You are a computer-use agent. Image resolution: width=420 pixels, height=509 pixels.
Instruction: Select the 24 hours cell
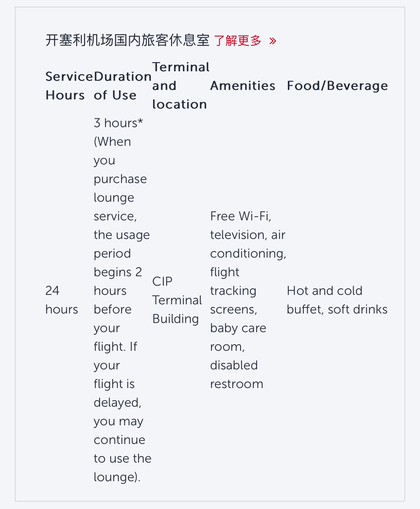coord(61,300)
